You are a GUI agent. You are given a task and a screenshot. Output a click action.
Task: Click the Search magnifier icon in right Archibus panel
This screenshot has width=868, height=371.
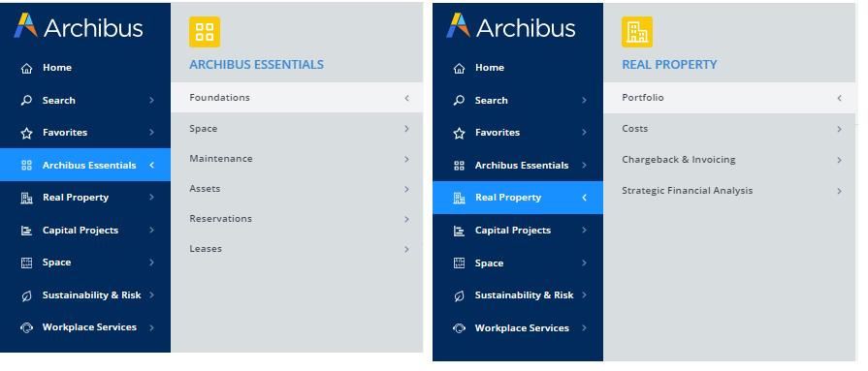(x=459, y=101)
